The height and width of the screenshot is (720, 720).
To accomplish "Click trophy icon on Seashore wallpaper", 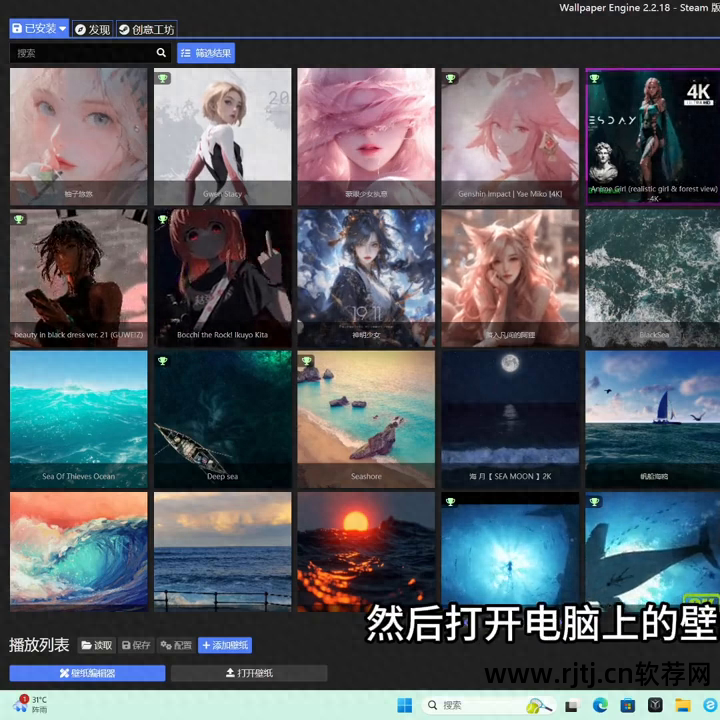I will (307, 360).
